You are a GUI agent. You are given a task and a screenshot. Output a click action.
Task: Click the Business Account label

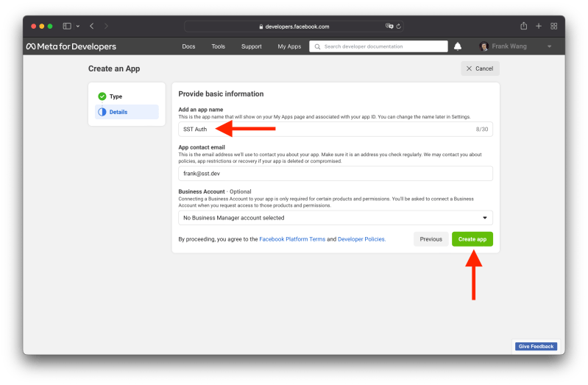(x=202, y=191)
